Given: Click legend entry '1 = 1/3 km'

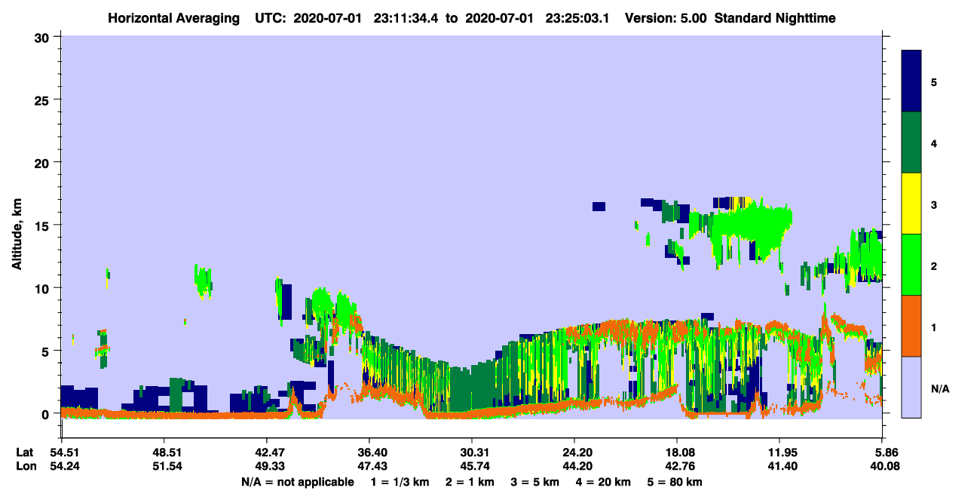Looking at the screenshot, I should coord(399,482).
